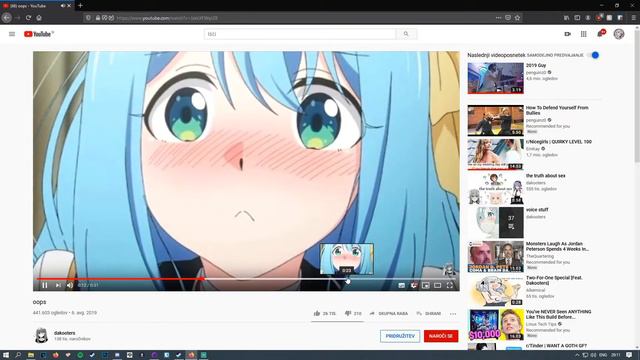
Task: Click the magnifier search button
Action: pyautogui.click(x=406, y=34)
